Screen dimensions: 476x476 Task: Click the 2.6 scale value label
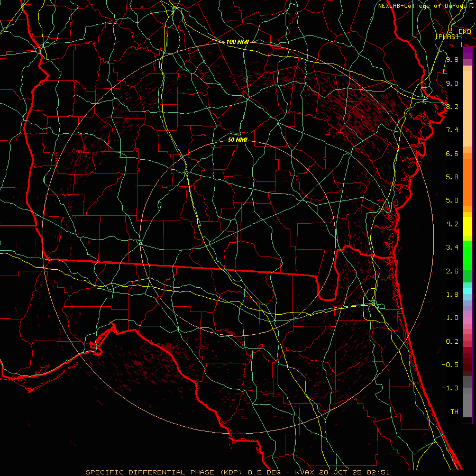(x=452, y=271)
